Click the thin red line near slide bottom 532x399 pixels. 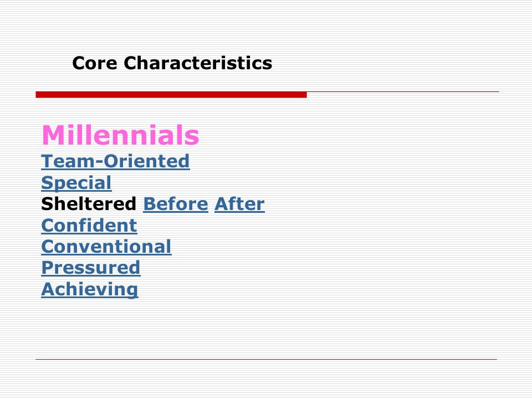[x=267, y=359]
